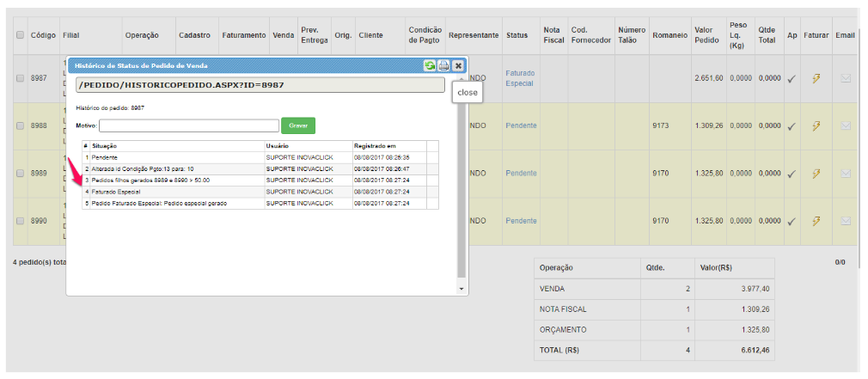Click the Valor Pedido column header
The width and height of the screenshot is (868, 379).
pos(708,35)
